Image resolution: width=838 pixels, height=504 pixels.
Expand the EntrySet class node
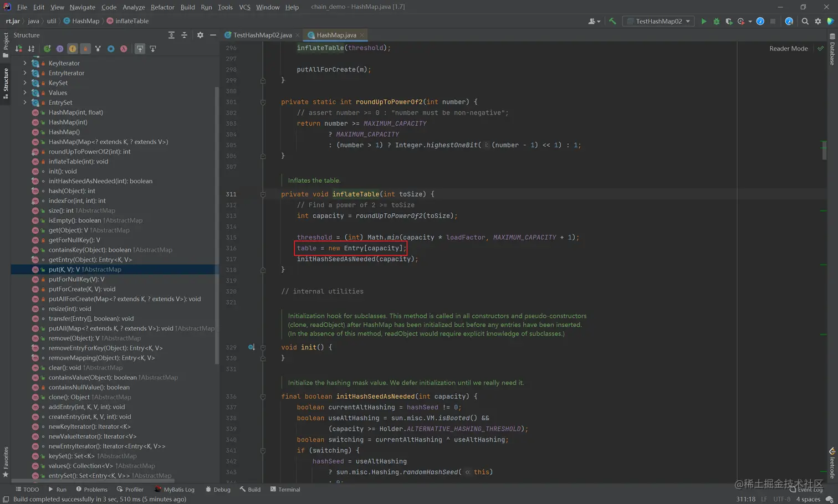(x=24, y=102)
